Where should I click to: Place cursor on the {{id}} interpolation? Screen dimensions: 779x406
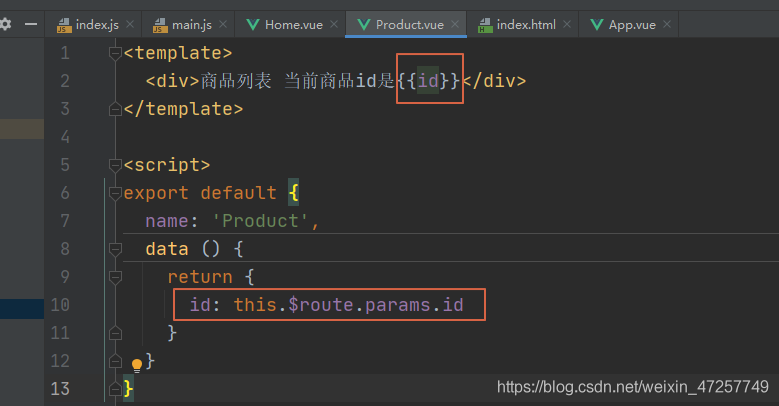click(x=429, y=81)
